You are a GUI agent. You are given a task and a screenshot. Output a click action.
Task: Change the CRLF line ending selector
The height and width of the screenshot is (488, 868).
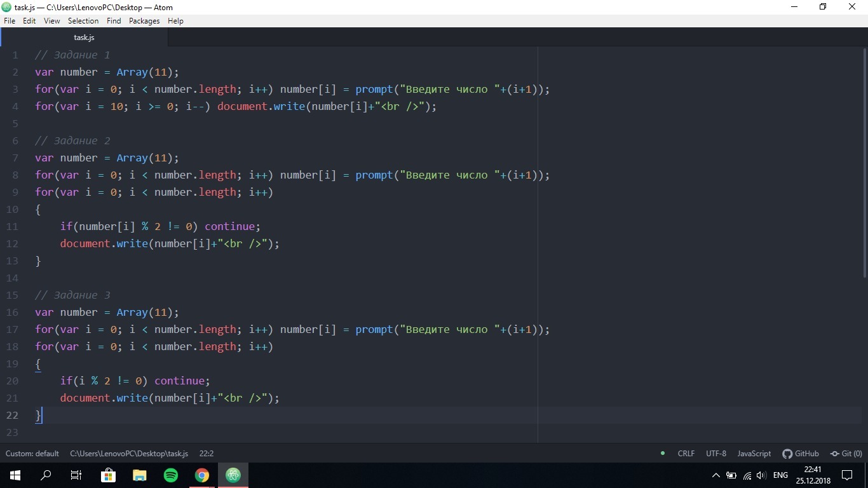coord(686,454)
